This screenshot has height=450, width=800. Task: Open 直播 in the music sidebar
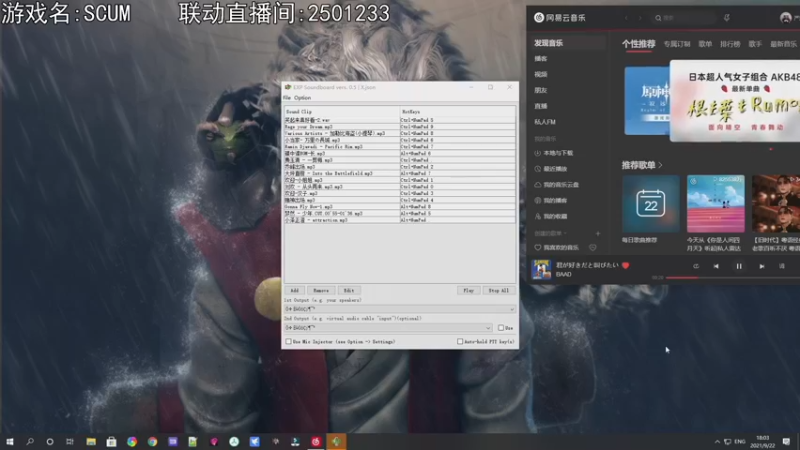click(541, 106)
